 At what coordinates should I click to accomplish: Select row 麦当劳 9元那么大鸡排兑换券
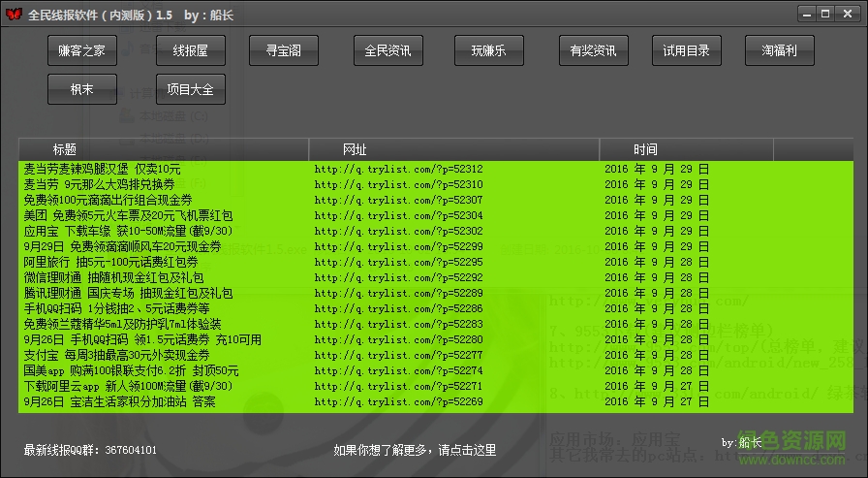pyautogui.click(x=436, y=184)
